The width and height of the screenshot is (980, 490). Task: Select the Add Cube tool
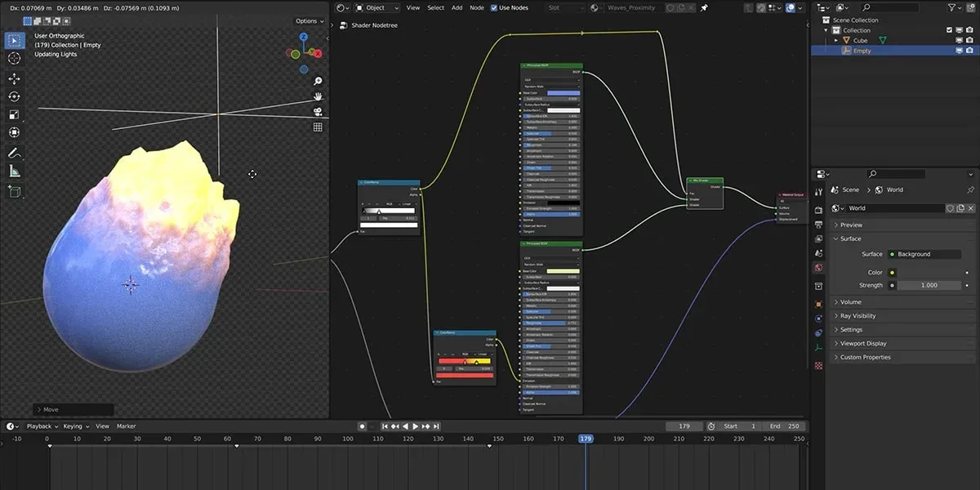coord(13,190)
